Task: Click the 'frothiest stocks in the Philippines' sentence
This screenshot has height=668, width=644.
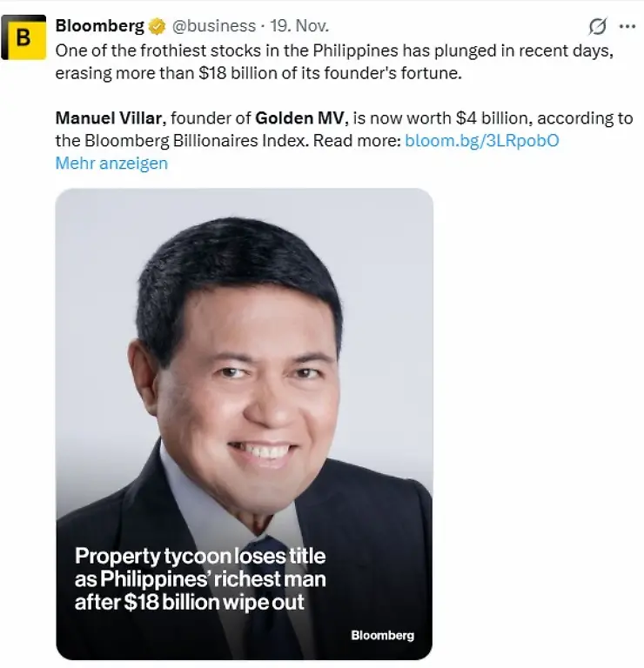Action: point(334,50)
